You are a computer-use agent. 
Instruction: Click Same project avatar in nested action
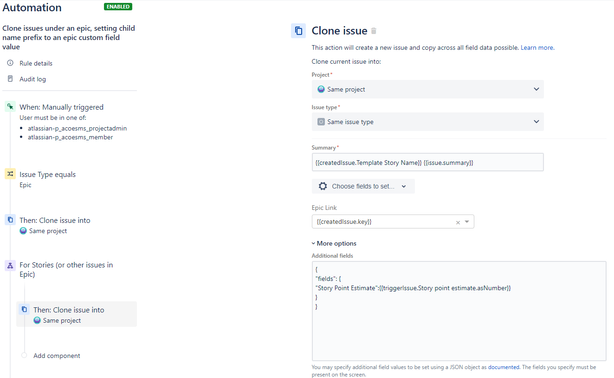tap(37, 320)
